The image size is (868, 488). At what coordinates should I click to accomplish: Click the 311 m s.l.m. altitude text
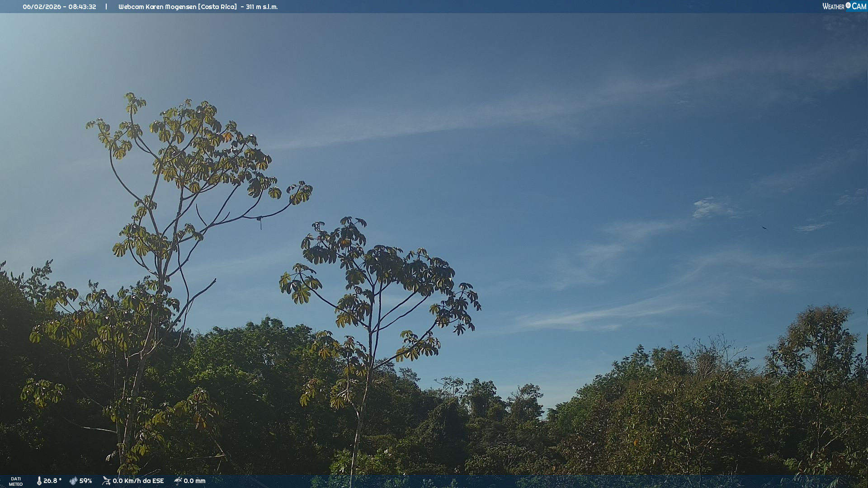262,7
